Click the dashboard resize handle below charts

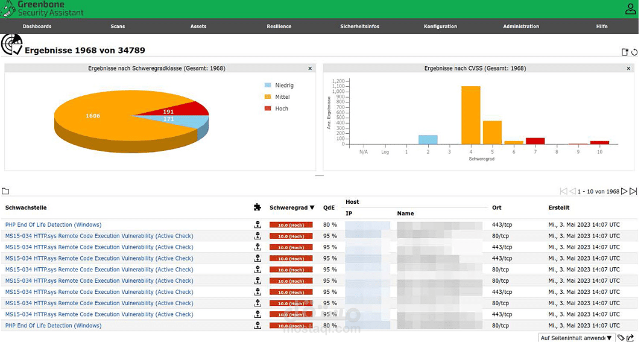[x=320, y=176]
